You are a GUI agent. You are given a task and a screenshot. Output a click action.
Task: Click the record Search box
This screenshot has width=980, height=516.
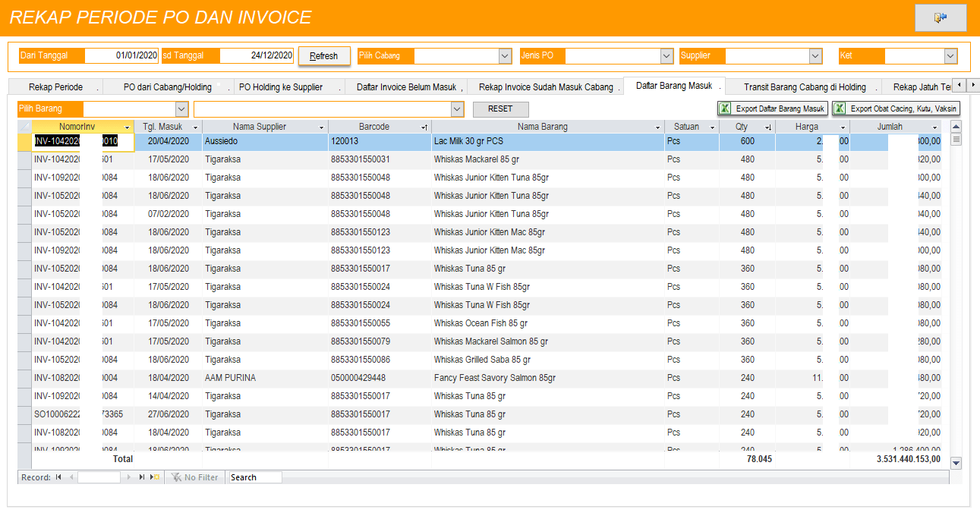[255, 477]
